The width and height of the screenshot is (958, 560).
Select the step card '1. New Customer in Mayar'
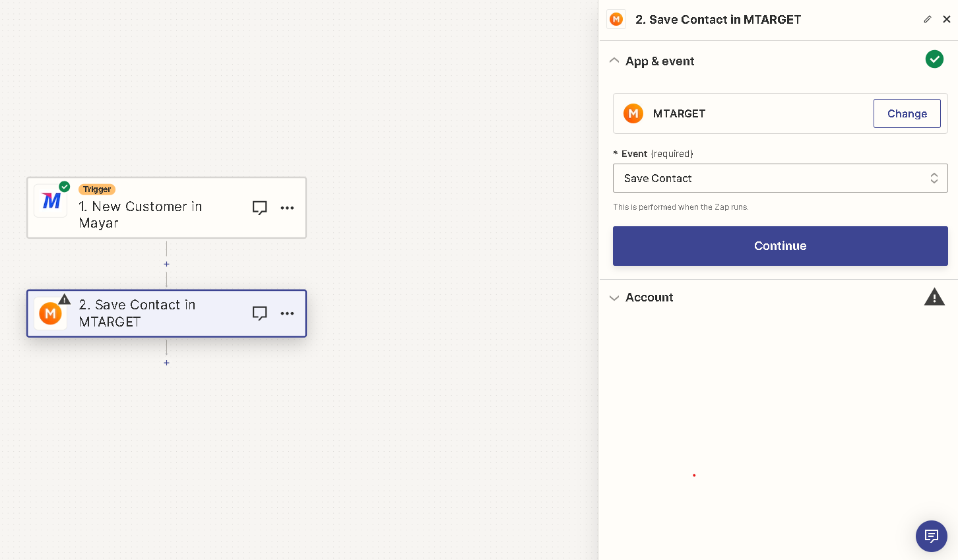(x=166, y=208)
